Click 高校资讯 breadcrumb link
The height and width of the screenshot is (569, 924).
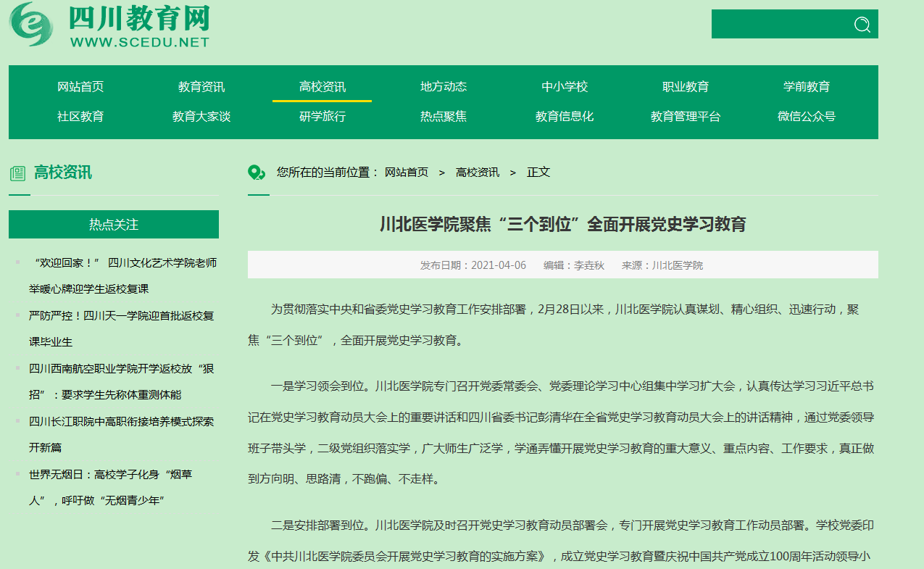478,173
